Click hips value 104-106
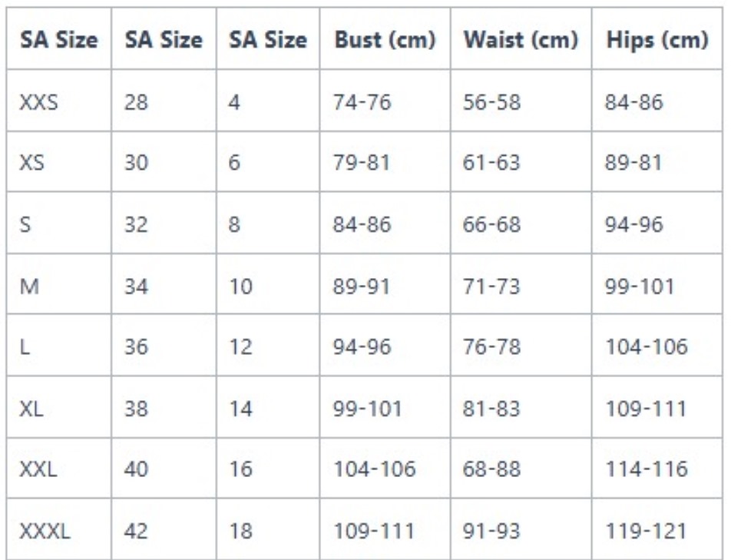 647,347
